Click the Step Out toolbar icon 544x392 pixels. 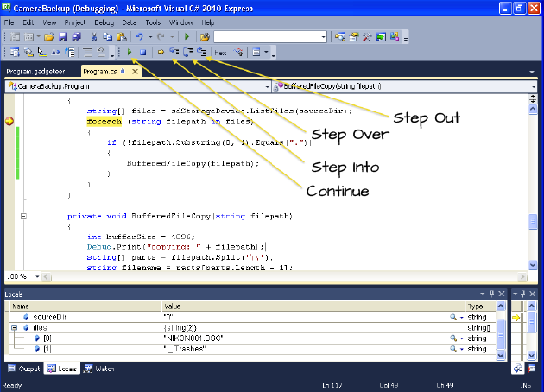click(202, 53)
